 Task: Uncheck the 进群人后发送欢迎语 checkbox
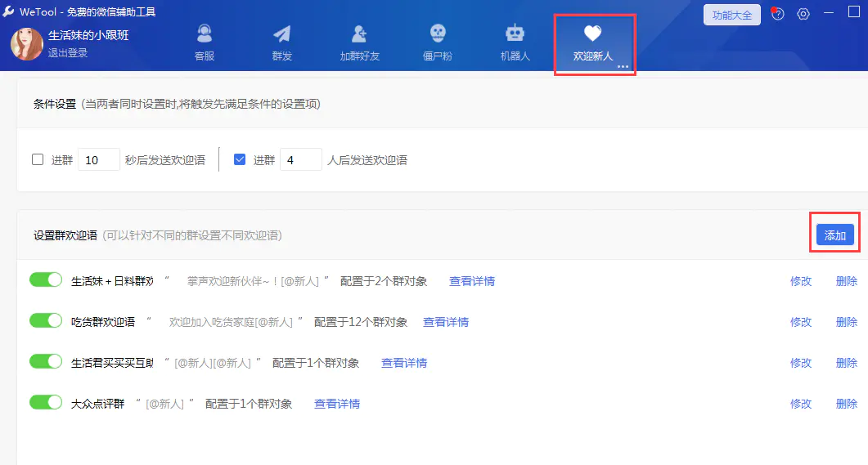click(x=240, y=160)
